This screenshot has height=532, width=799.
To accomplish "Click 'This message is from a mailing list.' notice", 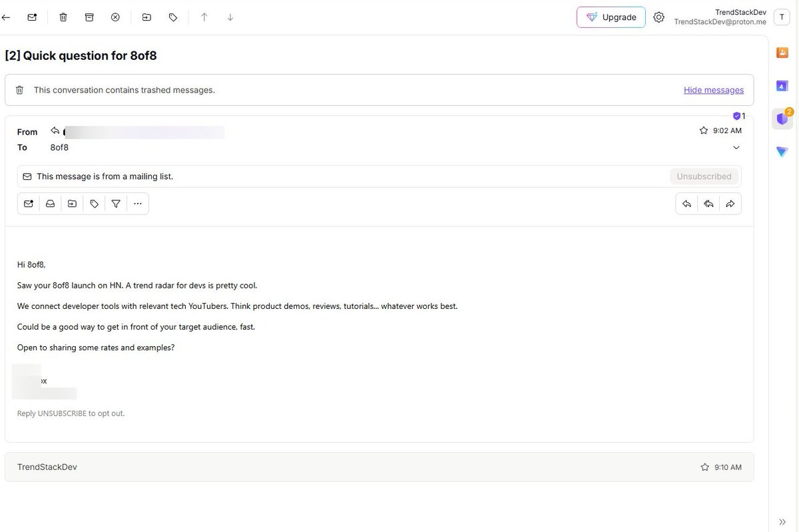I will point(105,176).
